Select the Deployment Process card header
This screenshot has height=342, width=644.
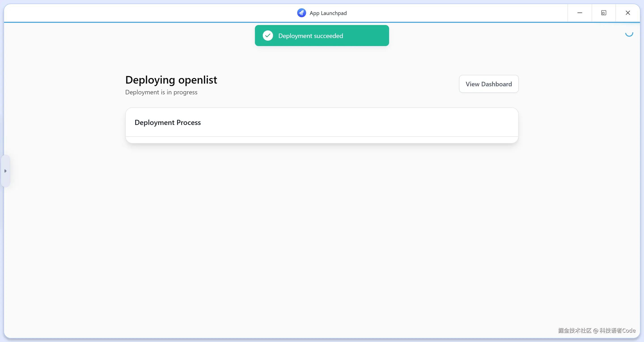[167, 122]
